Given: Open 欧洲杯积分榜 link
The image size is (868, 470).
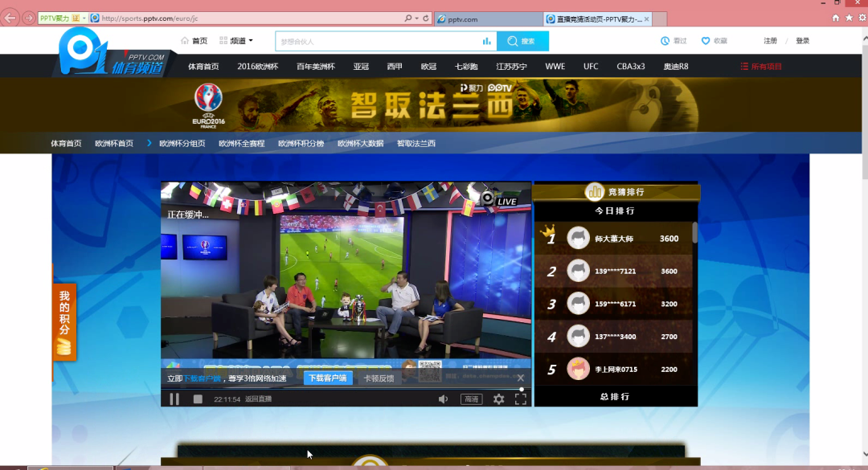Looking at the screenshot, I should pyautogui.click(x=301, y=143).
